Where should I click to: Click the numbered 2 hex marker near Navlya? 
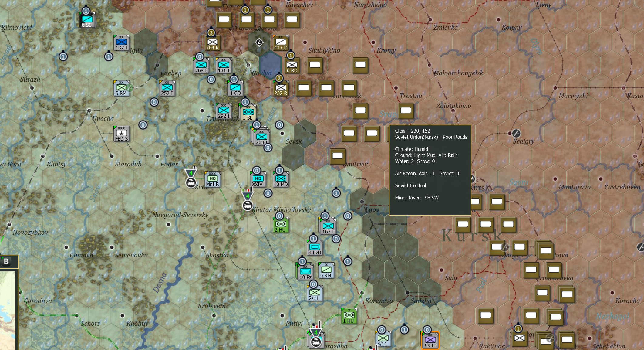click(x=259, y=42)
